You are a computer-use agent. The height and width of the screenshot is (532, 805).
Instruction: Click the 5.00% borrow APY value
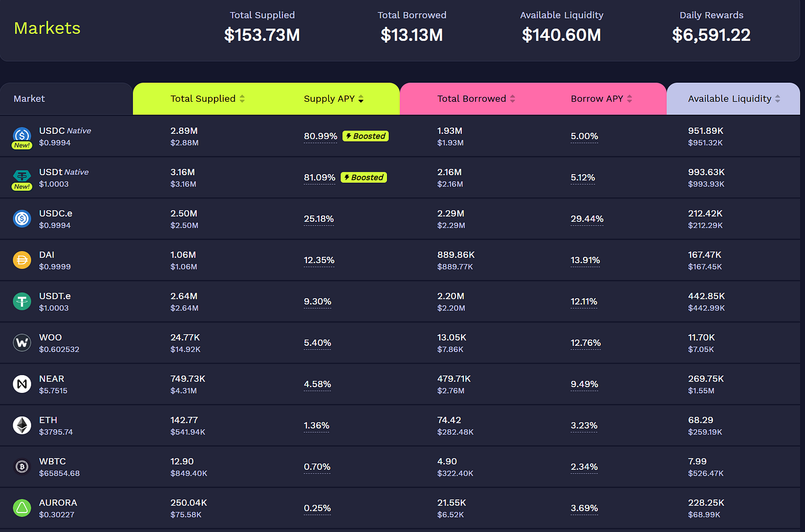584,136
